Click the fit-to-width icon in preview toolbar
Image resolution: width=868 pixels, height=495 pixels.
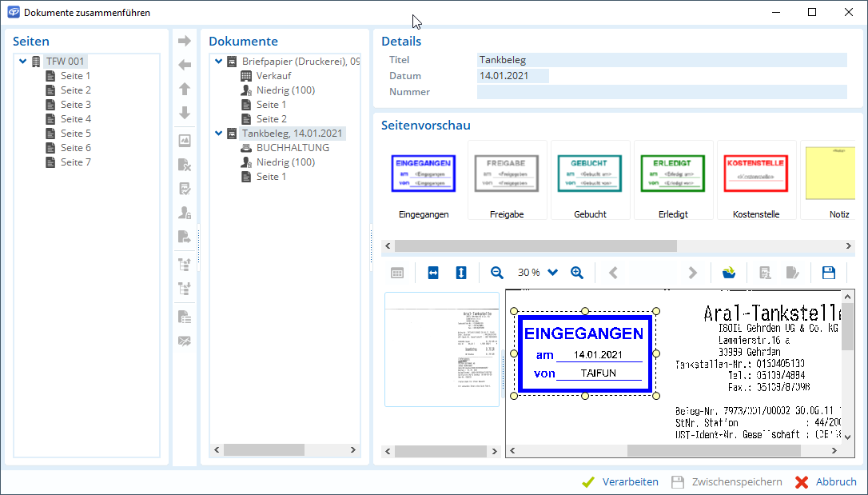[x=433, y=273]
